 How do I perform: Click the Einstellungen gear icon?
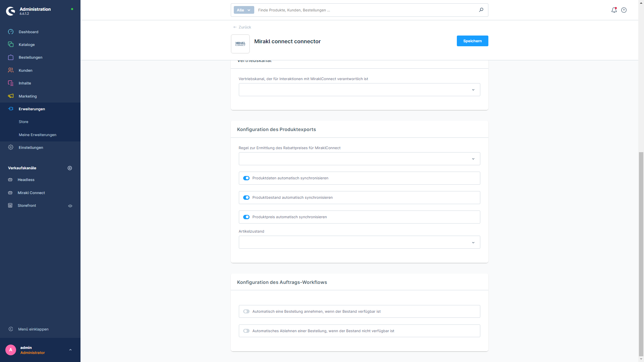point(11,147)
